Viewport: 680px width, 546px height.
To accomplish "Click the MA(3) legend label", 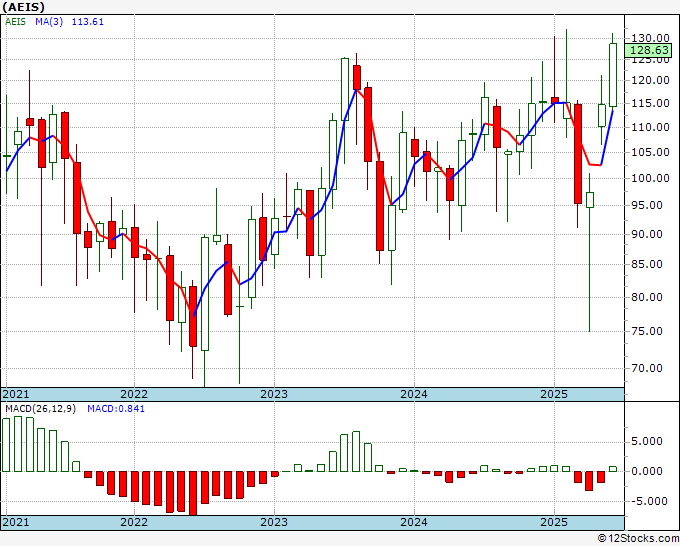I will click(49, 22).
